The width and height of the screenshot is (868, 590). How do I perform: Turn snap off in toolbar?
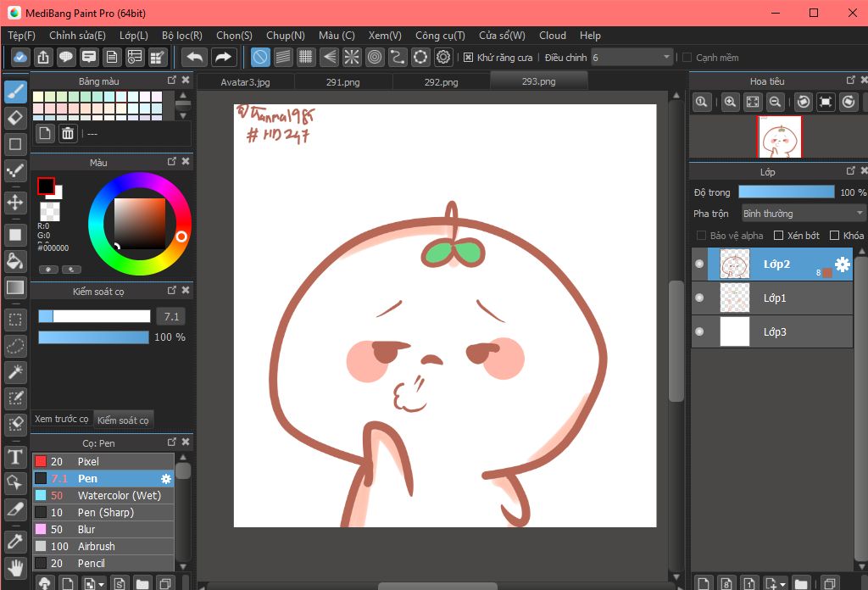(260, 57)
